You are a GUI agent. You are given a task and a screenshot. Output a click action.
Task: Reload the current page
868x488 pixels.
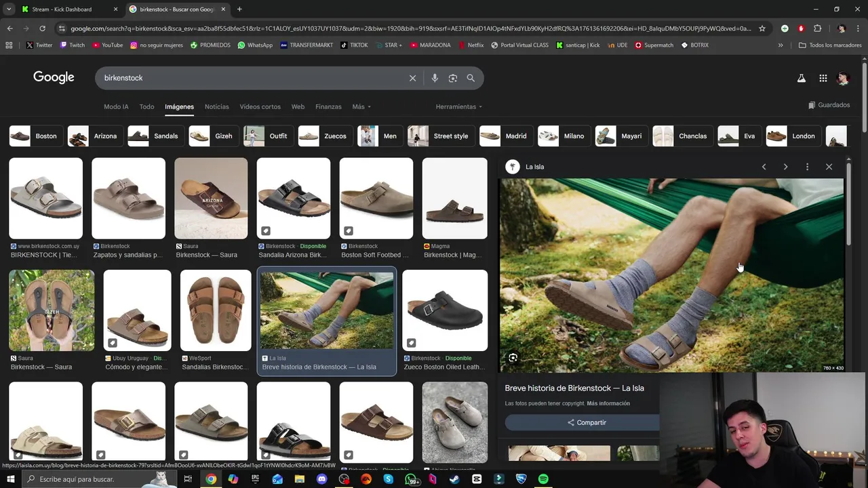42,28
